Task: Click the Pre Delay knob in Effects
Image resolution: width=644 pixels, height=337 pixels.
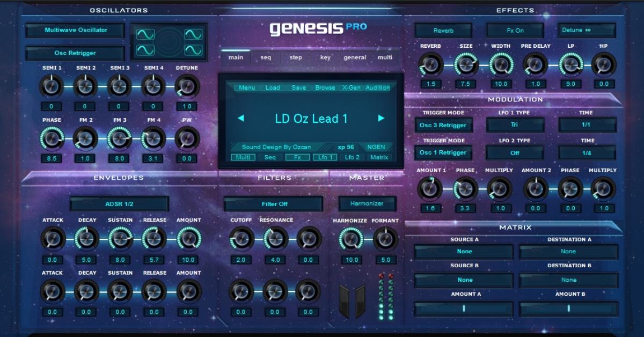Action: pyautogui.click(x=535, y=65)
